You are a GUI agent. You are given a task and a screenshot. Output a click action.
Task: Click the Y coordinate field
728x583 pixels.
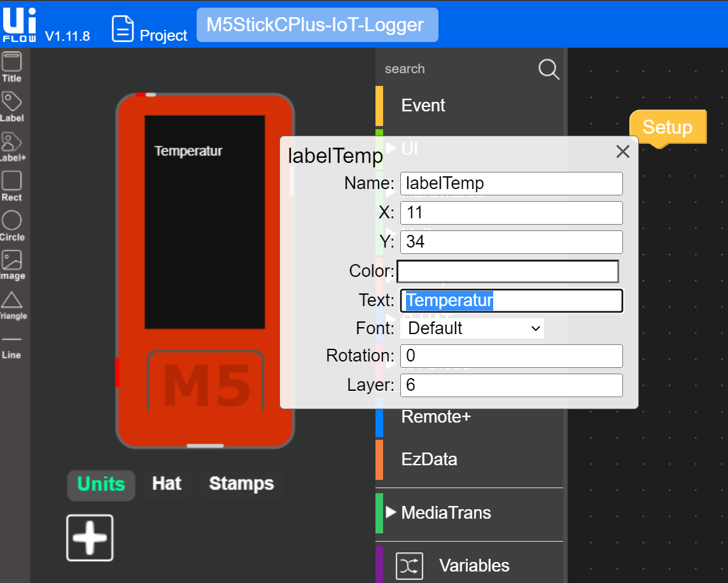511,242
